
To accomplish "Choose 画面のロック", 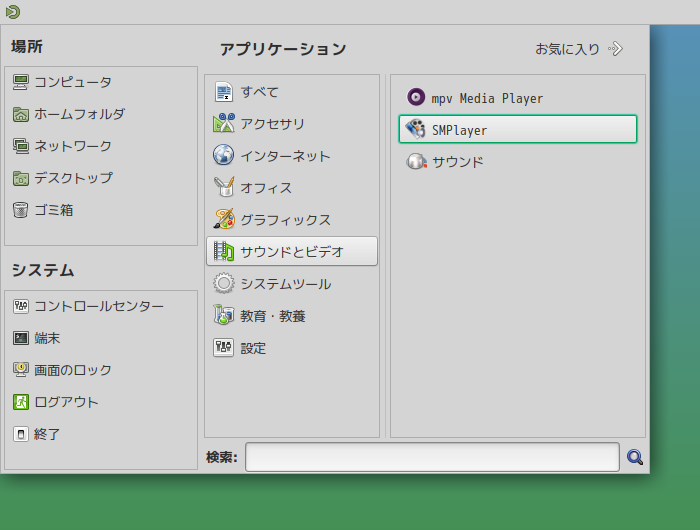I will click(101, 370).
